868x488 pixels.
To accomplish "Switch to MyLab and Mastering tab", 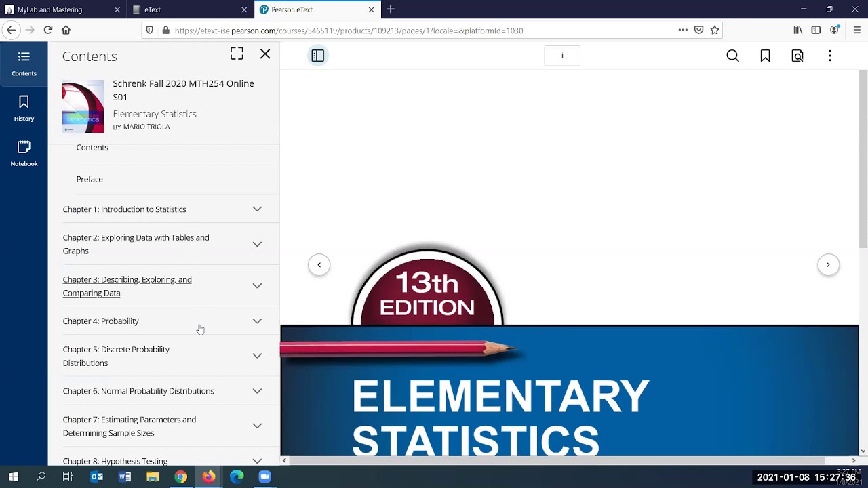I will pos(63,9).
